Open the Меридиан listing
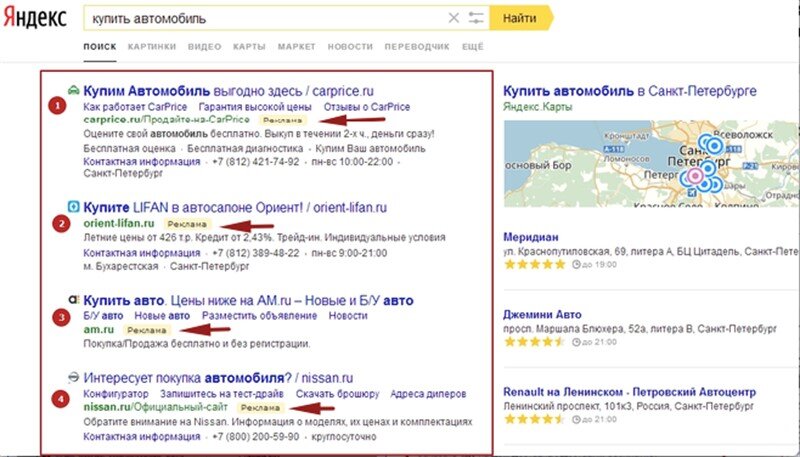The height and width of the screenshot is (457, 800). click(x=531, y=237)
